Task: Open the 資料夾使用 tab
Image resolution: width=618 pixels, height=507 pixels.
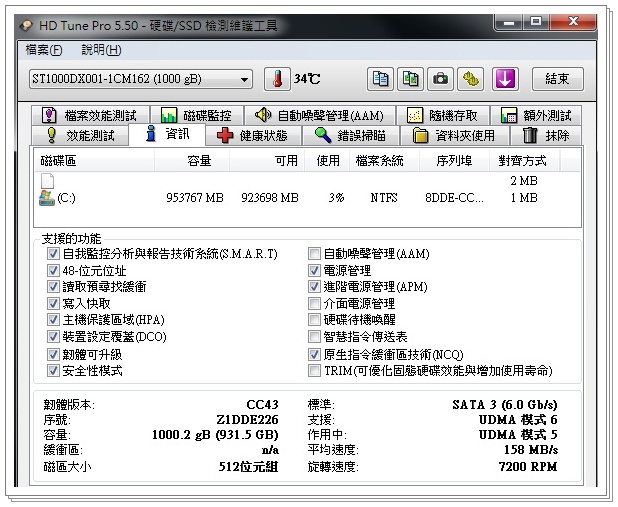Action: [454, 135]
